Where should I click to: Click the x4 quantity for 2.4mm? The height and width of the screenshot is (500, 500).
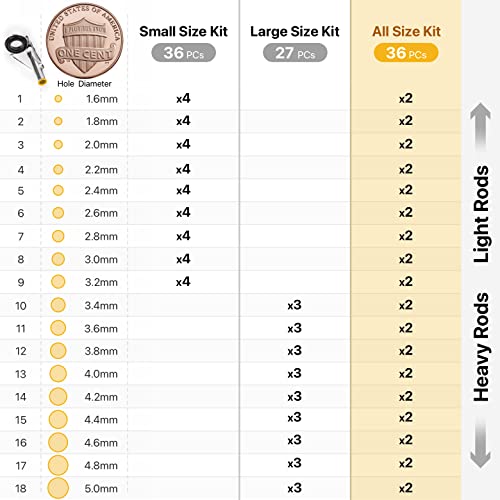[x=183, y=190]
